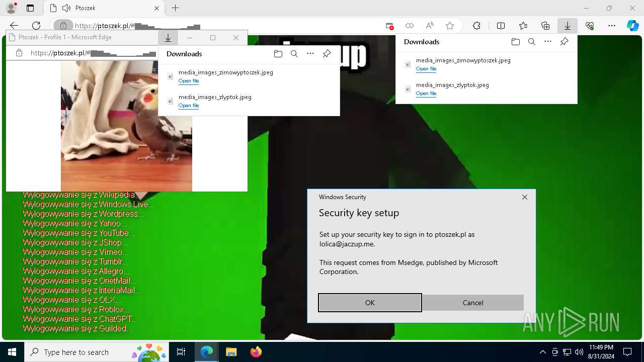644x362 pixels.
Task: Open Browser essentials heart icon
Action: click(x=590, y=26)
